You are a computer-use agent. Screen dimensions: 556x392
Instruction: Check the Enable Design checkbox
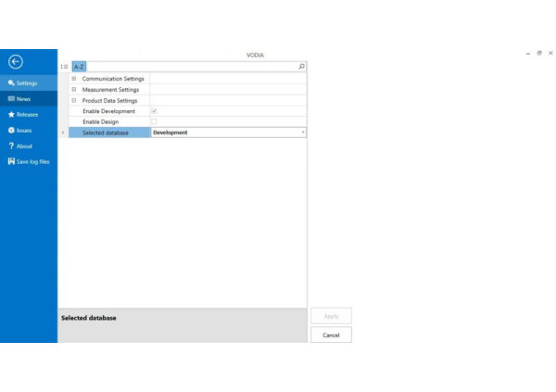[154, 121]
